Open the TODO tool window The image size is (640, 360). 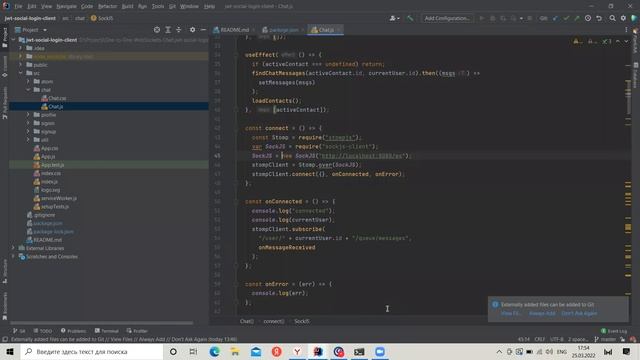point(42,331)
